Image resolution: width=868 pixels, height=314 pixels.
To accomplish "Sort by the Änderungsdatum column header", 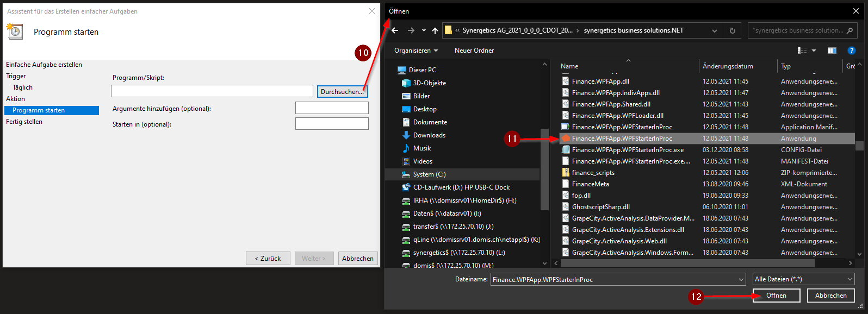I will pos(728,66).
